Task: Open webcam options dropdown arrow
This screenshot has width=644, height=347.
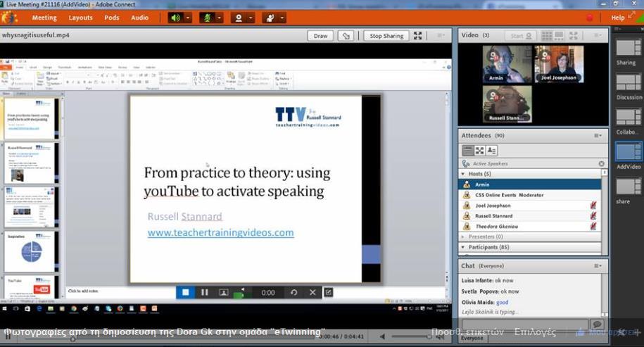Action: (x=251, y=18)
